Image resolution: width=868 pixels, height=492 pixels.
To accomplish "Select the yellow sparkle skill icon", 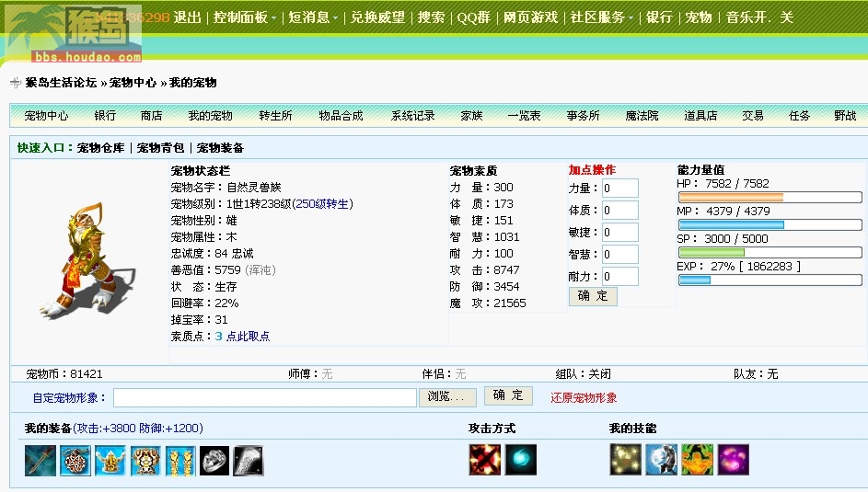I will [626, 460].
